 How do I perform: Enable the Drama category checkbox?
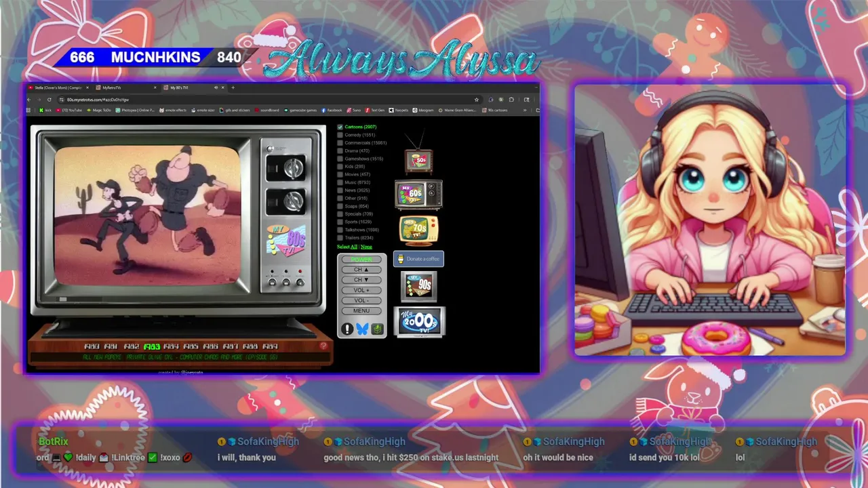point(340,150)
